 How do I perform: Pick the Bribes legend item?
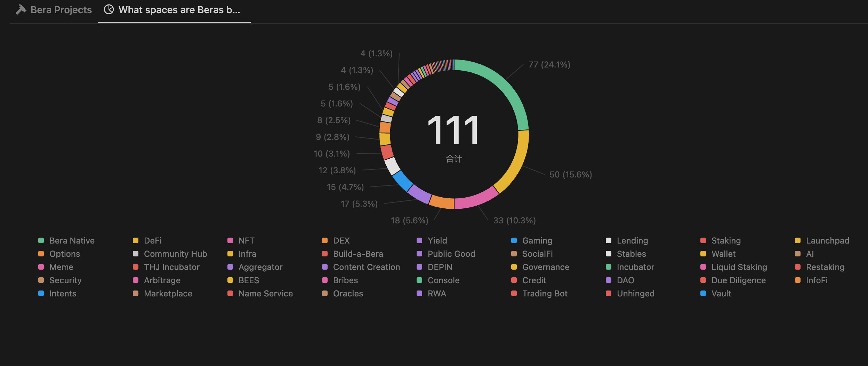pos(340,280)
